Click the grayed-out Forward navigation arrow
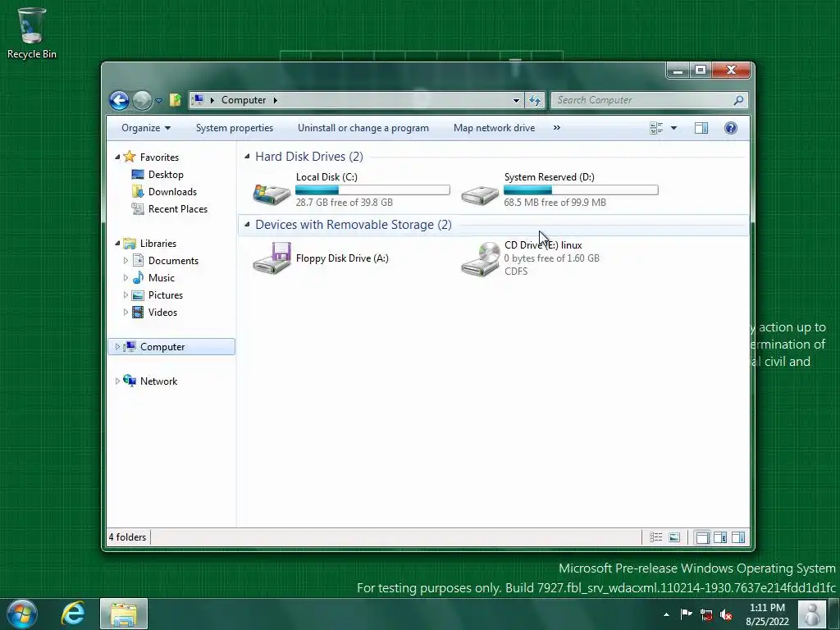Screen dimensions: 840x630 pos(142,100)
